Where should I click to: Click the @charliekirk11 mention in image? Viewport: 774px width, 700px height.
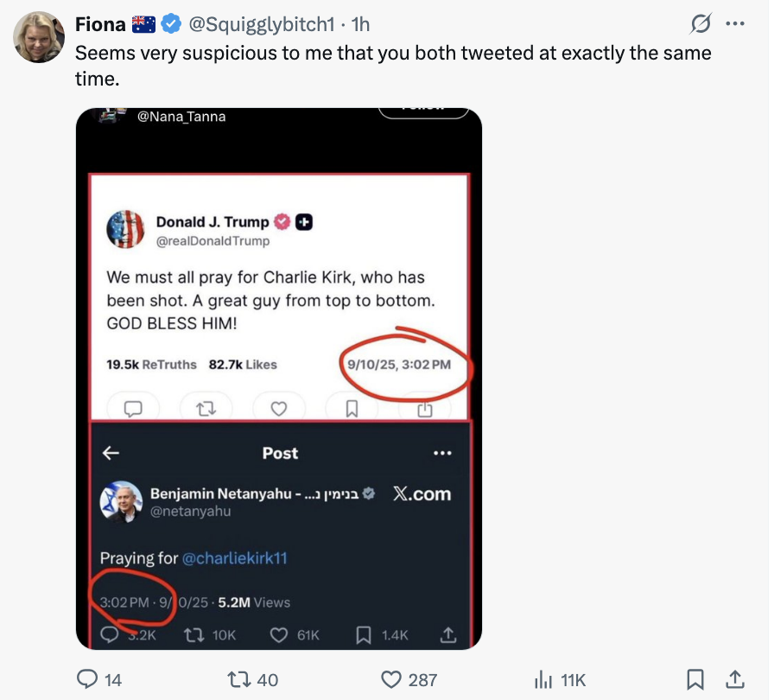[x=234, y=558]
